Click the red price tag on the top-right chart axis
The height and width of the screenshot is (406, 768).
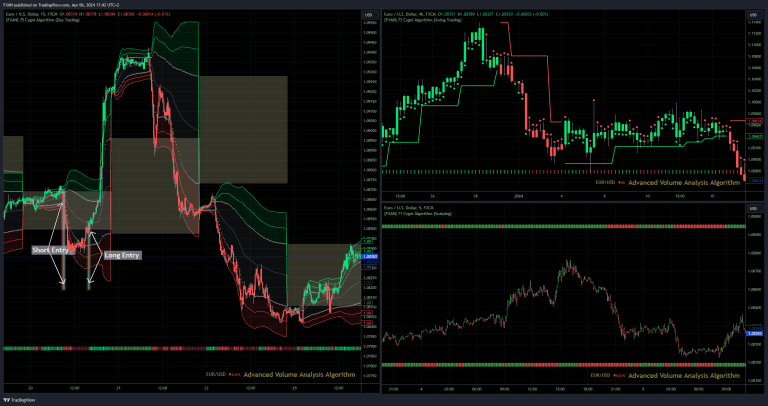coord(756,121)
